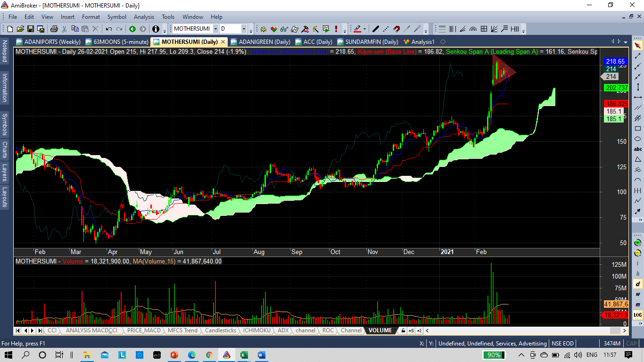The height and width of the screenshot is (362, 644).
Task: Open Chrome from the Windows taskbar
Action: point(209,354)
